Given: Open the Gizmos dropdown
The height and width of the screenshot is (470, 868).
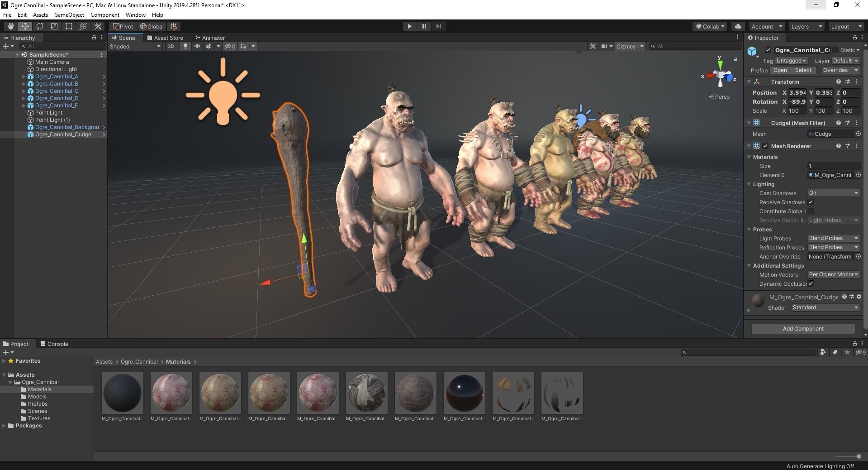Looking at the screenshot, I should click(x=630, y=46).
